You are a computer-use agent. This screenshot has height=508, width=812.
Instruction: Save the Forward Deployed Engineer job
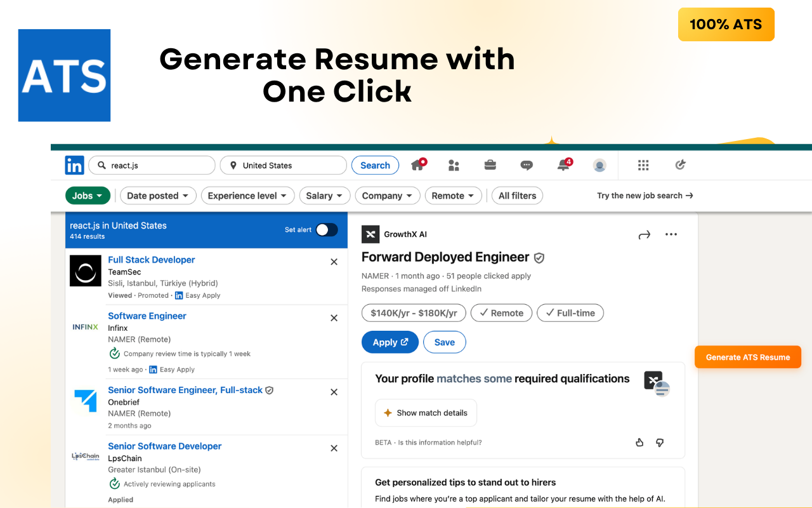[445, 342]
